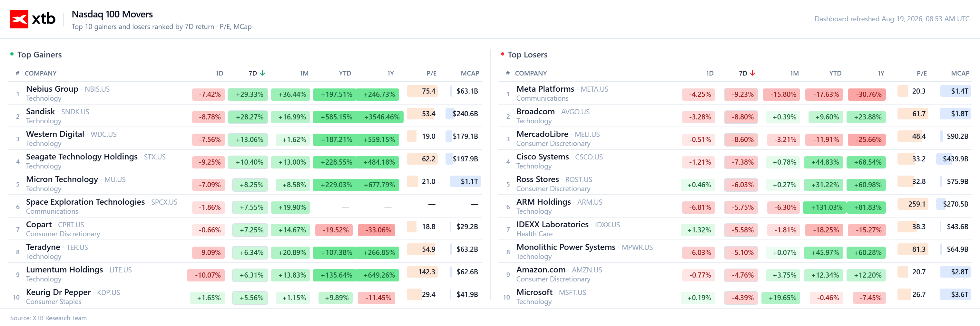
Task: Open Cisco Systems company name
Action: [543, 157]
